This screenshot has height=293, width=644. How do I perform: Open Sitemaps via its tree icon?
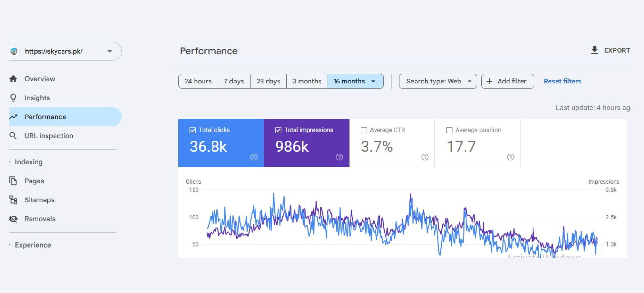tap(13, 200)
